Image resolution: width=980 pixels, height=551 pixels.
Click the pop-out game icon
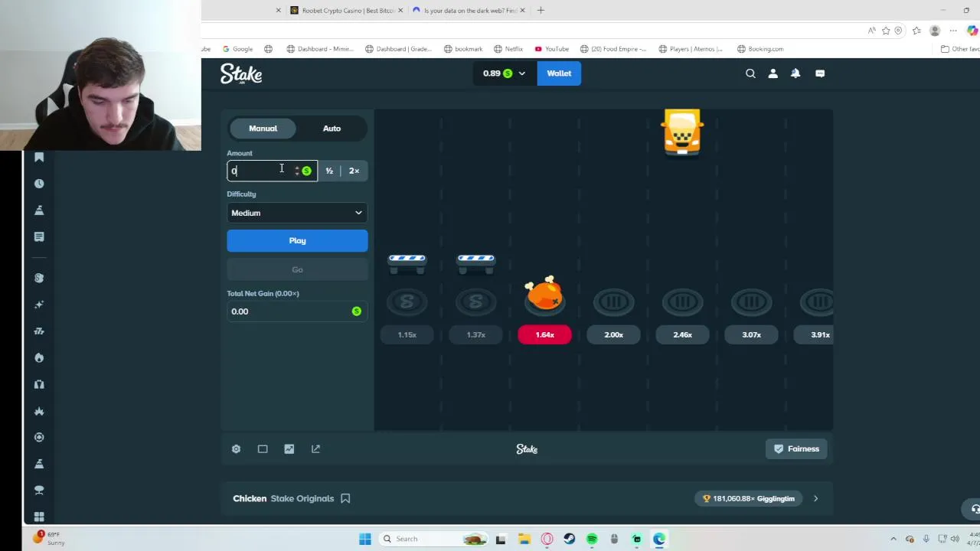pyautogui.click(x=315, y=449)
